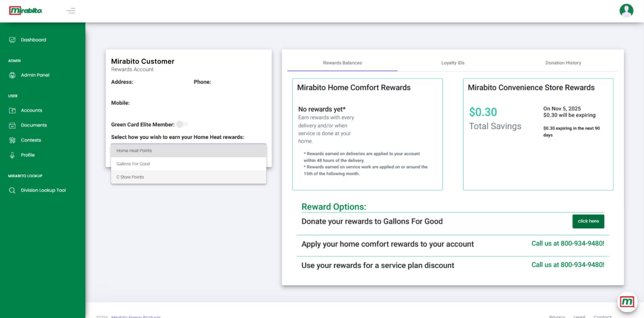Toggle the Green Card Elite Member switch
The height and width of the screenshot is (318, 644).
click(x=182, y=124)
